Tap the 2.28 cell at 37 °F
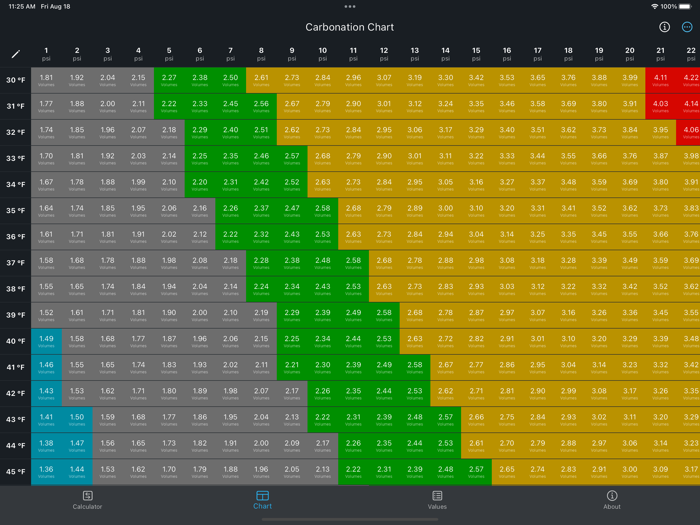The width and height of the screenshot is (700, 525). tap(261, 263)
